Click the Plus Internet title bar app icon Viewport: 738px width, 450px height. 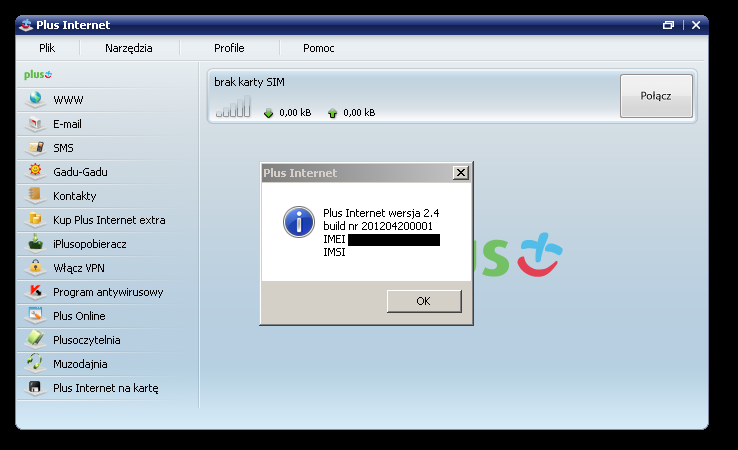click(26, 25)
